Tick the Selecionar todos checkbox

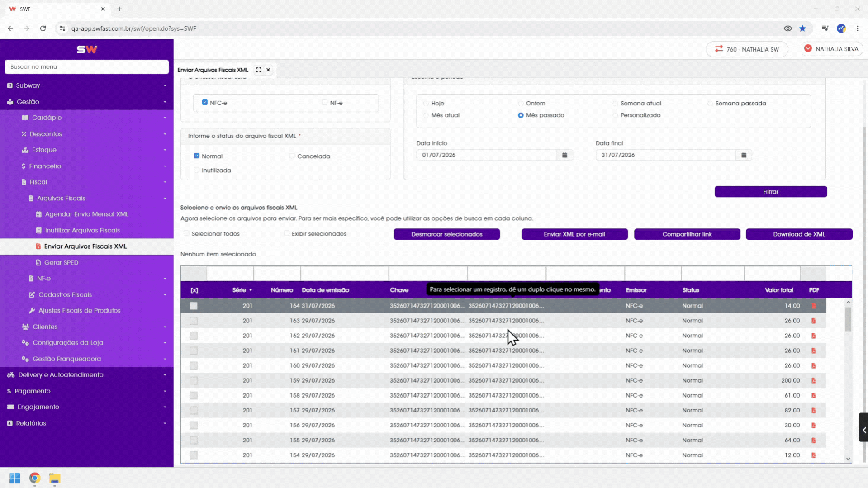tap(186, 234)
